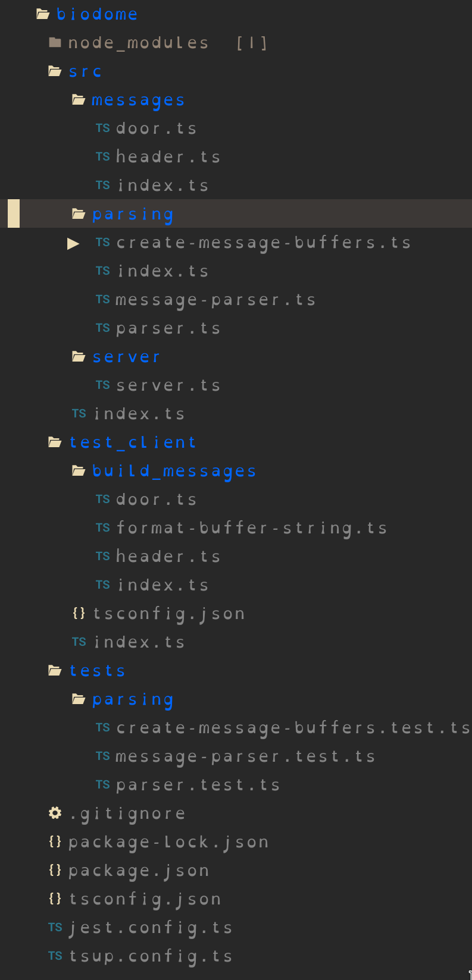This screenshot has width=472, height=980.
Task: Click the highlighted parsing selection row
Action: pyautogui.click(x=132, y=213)
